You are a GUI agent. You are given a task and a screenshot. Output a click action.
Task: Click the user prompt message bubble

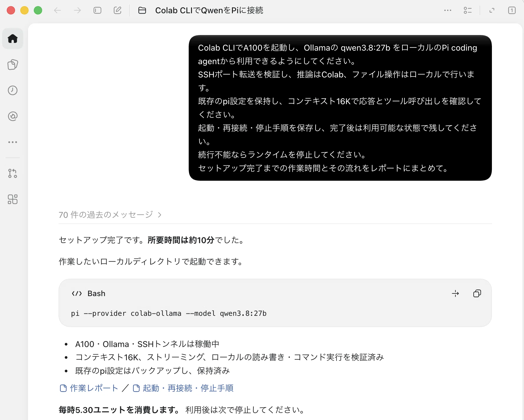click(x=340, y=108)
